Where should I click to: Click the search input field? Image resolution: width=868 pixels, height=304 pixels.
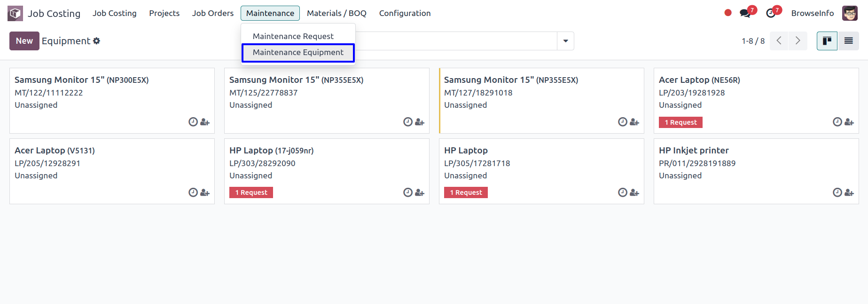456,41
